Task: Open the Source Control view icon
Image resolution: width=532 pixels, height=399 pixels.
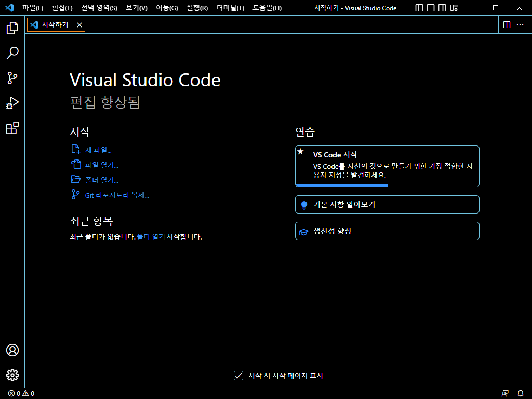Action: point(12,78)
